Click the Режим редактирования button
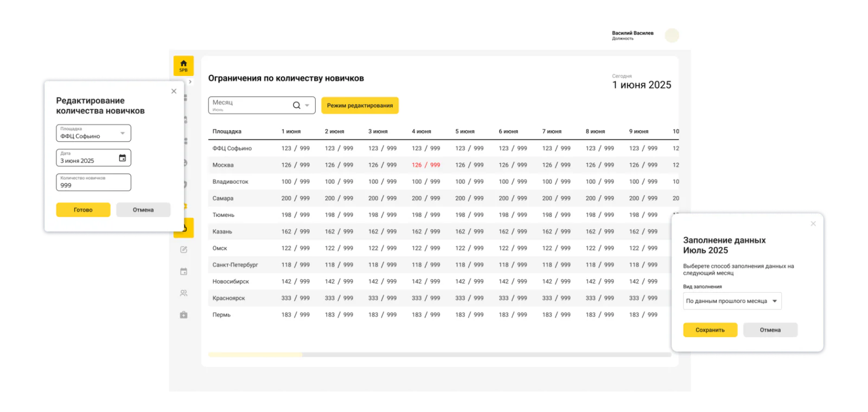Viewport: 868px width, 412px height. tap(360, 105)
